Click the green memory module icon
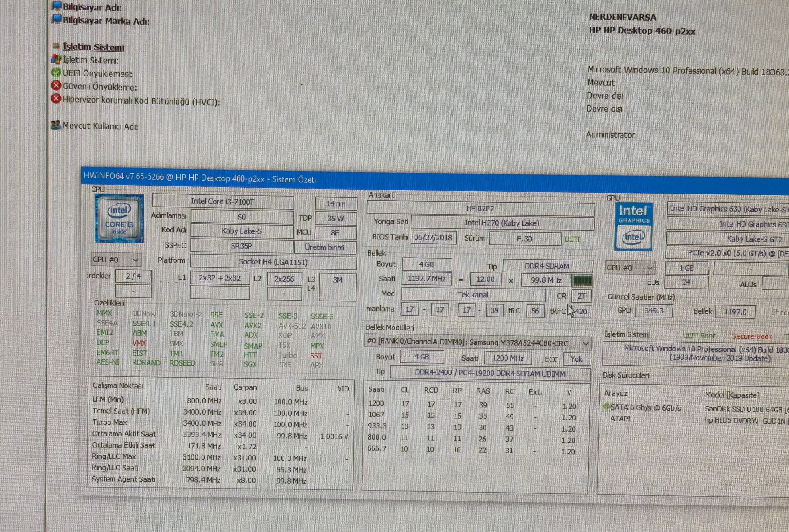 coord(582,280)
